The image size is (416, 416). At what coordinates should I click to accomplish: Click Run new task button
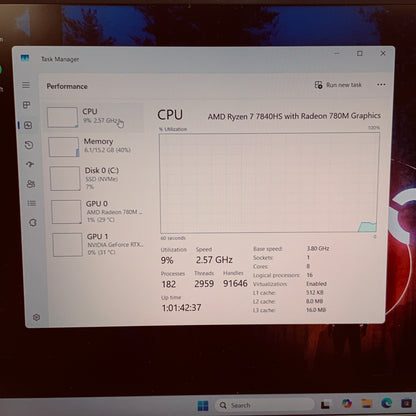(x=338, y=85)
